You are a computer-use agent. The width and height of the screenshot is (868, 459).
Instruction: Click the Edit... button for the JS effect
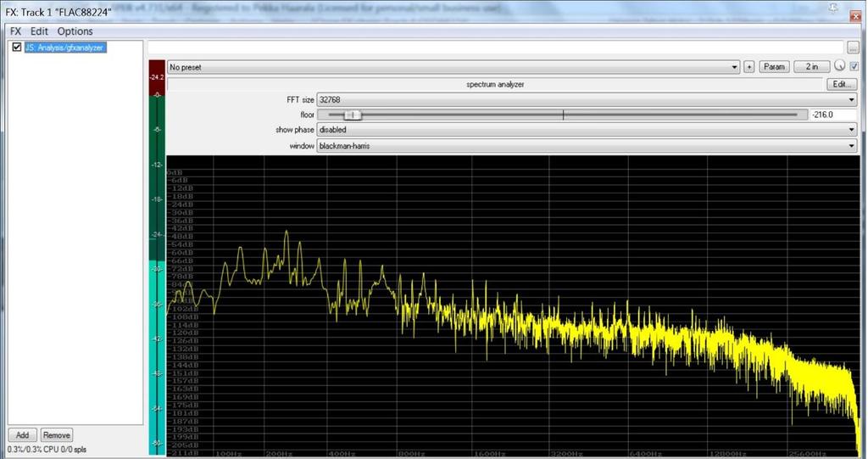point(842,84)
